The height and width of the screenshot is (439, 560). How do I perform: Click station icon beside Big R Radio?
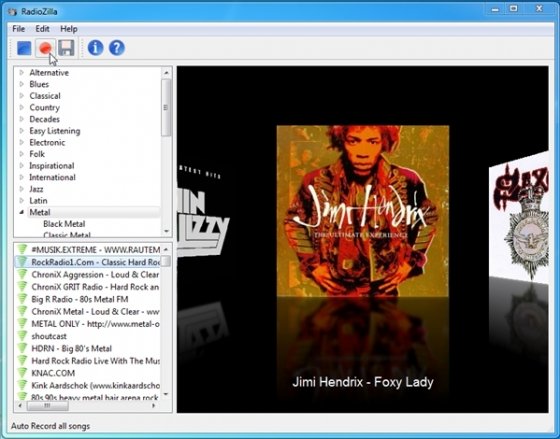[x=22, y=299]
